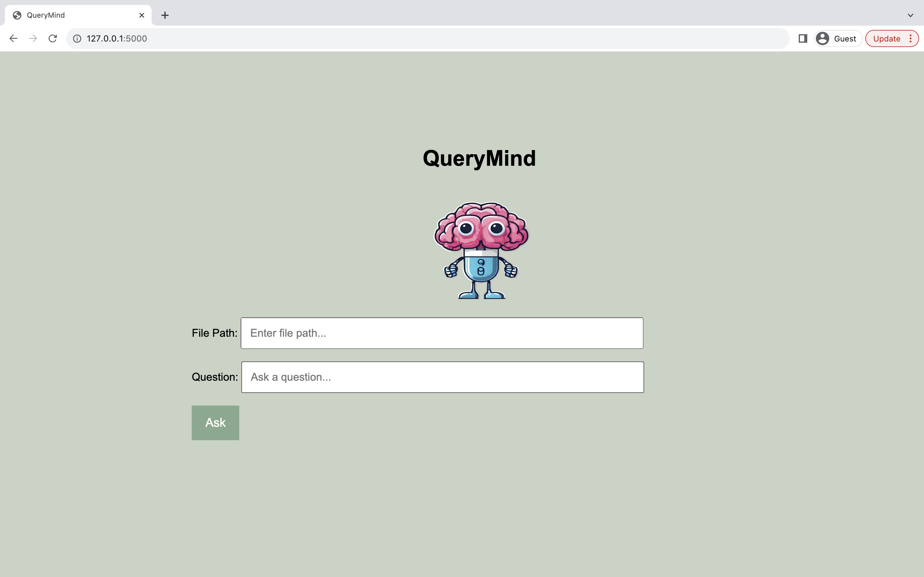Toggle the browser side panel
The height and width of the screenshot is (577, 924).
tap(803, 38)
